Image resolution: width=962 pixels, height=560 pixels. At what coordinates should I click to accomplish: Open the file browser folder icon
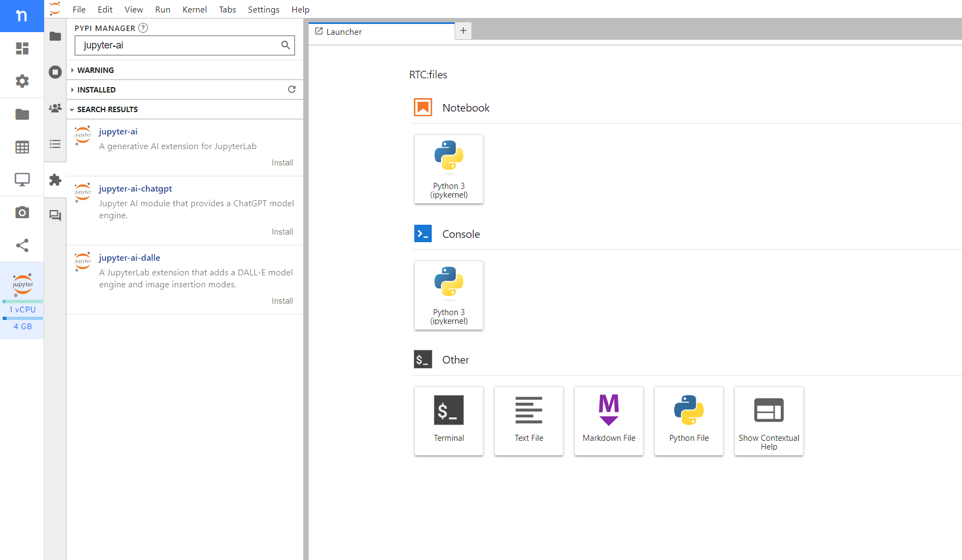(x=55, y=36)
